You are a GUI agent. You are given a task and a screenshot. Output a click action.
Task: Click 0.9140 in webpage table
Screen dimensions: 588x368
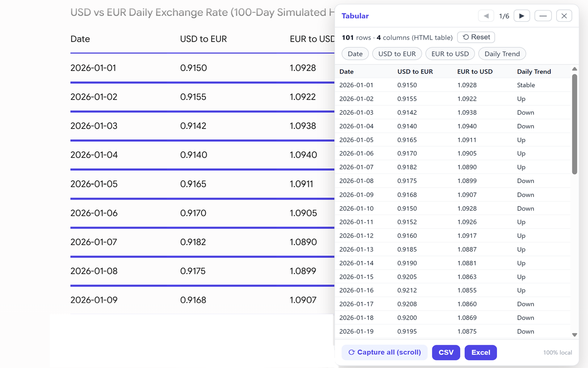tap(194, 155)
